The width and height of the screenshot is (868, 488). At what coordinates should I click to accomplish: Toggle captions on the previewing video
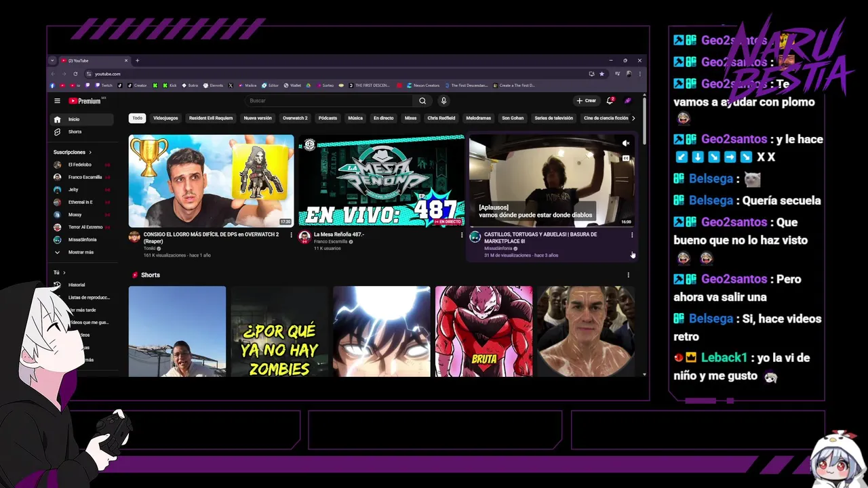(x=626, y=159)
